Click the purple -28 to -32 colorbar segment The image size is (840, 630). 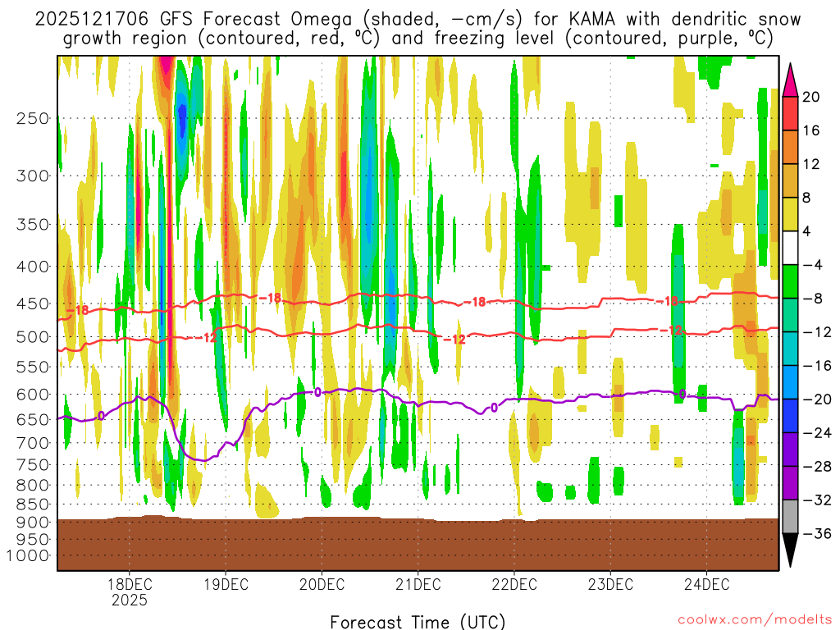coord(790,483)
